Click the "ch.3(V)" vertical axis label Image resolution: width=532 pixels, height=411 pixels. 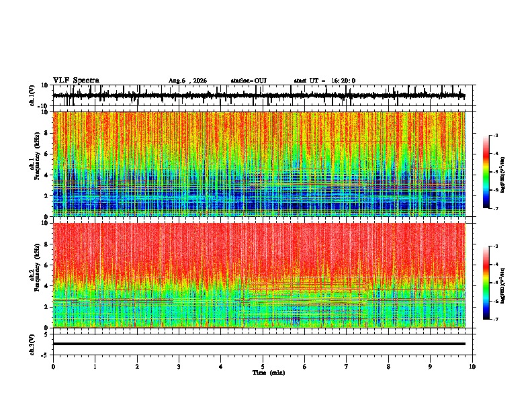(32, 345)
